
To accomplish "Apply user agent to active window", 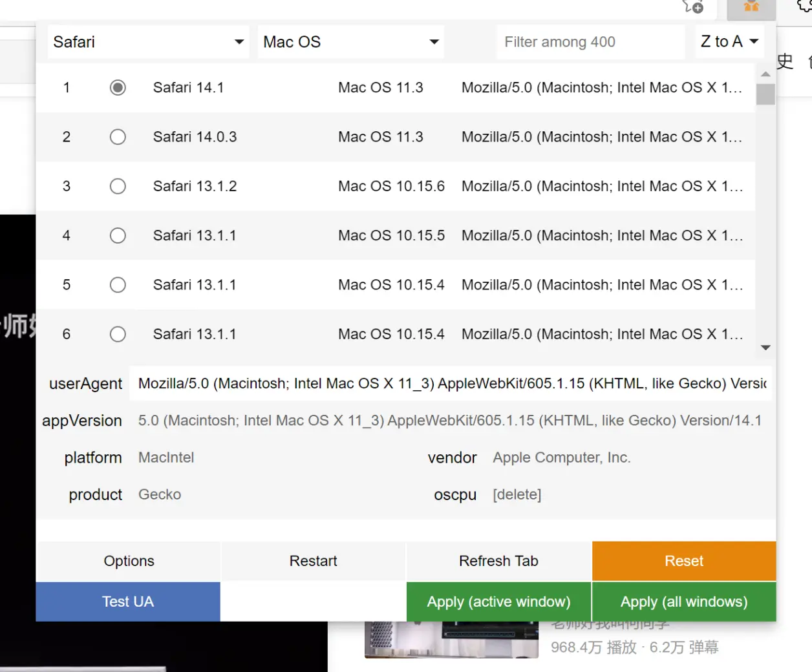I will pos(498,602).
